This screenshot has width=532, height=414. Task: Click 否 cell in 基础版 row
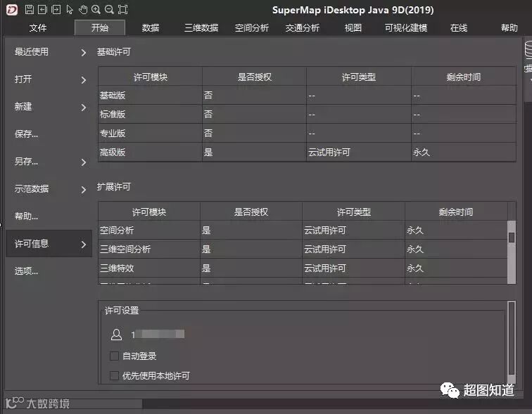point(255,96)
